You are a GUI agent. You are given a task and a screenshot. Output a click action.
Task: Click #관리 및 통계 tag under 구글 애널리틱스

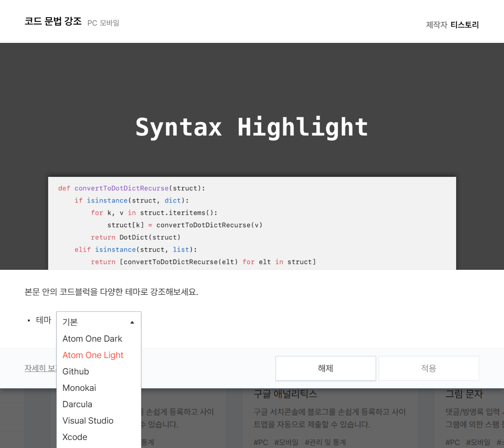point(325,443)
